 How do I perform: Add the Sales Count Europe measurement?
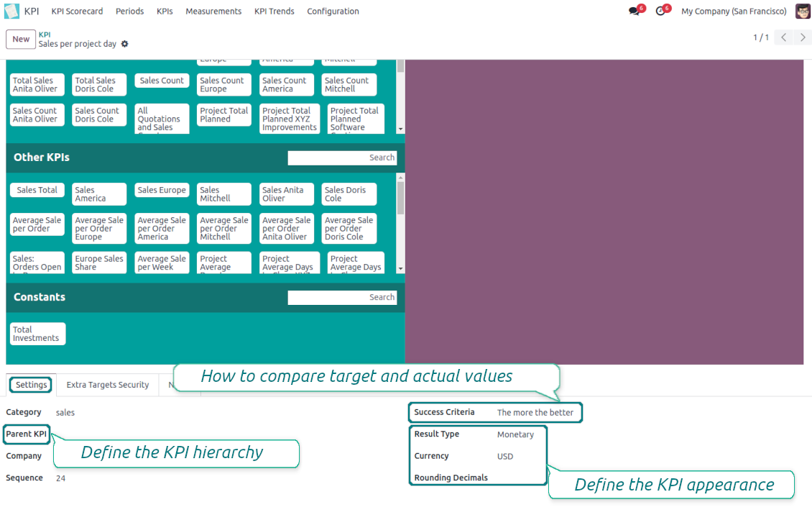tap(223, 84)
